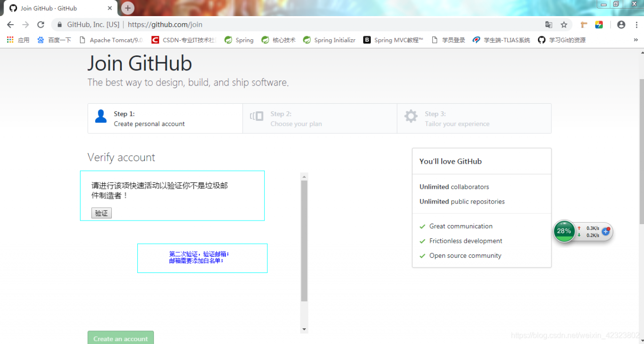644x344 pixels.
Task: Click the verification frame scrollbar thumb
Action: 304,241
